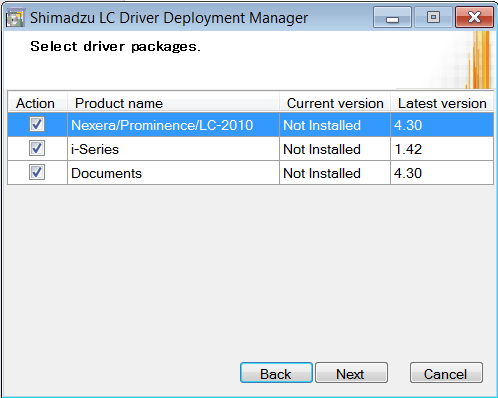Click the Latest version column header
The width and height of the screenshot is (498, 398).
click(x=442, y=102)
